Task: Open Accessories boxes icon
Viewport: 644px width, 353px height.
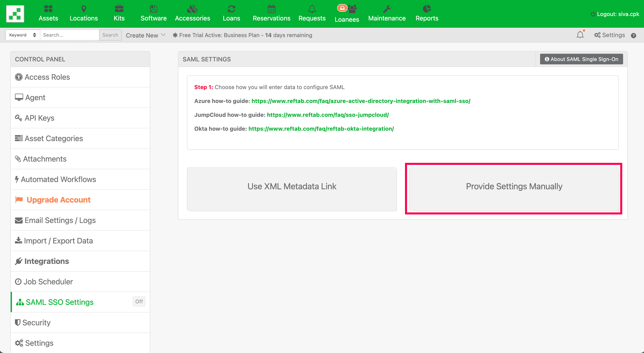Action: [192, 9]
